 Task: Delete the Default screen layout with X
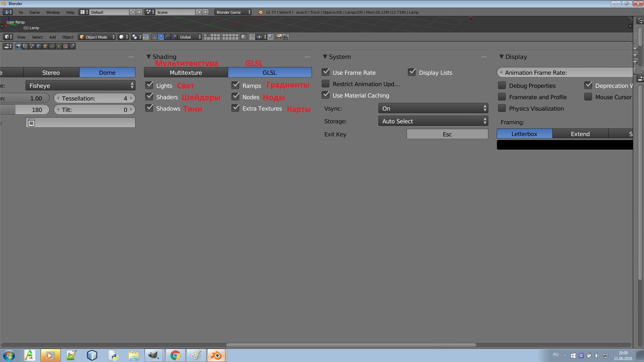coord(139,12)
